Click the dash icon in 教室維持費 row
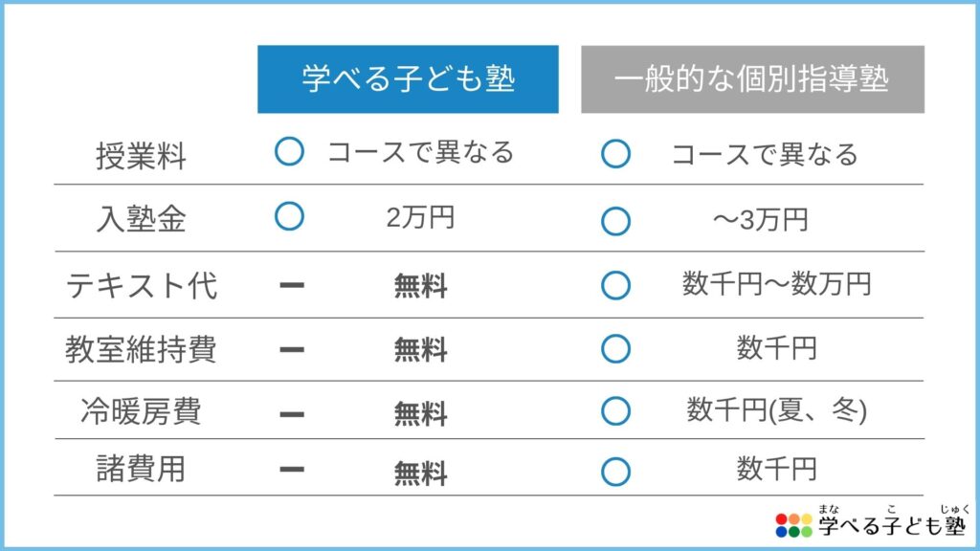 tap(292, 350)
